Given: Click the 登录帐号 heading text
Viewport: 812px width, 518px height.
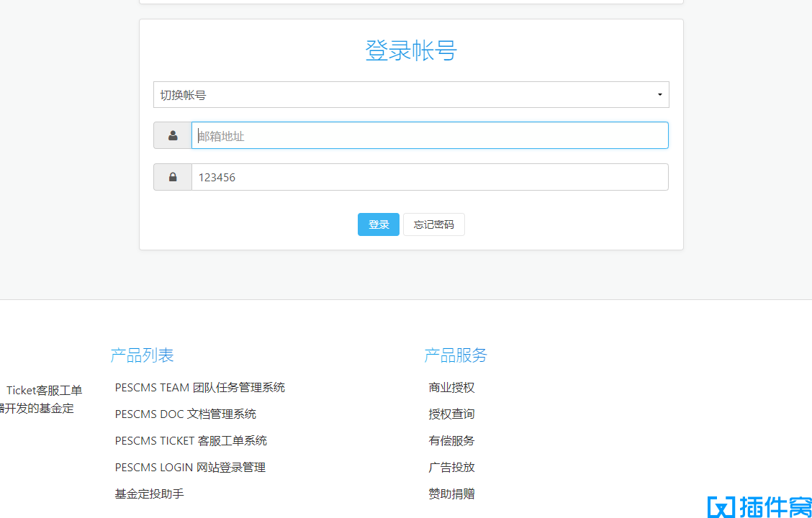Looking at the screenshot, I should [x=411, y=50].
